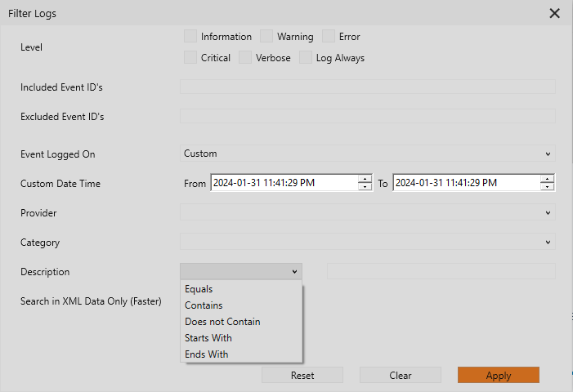Collapse the Description condition dropdown
This screenshot has height=392, width=573.
[x=241, y=271]
